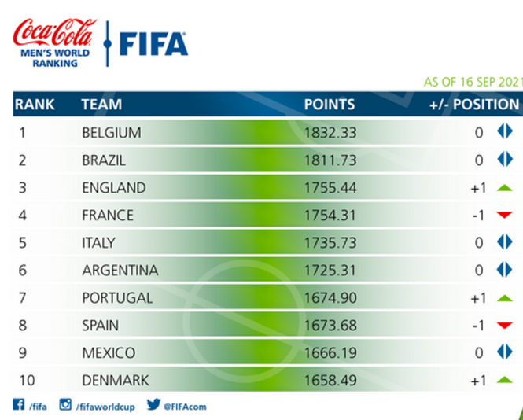Click Spain's red down arrow
Screen dimensions: 523x420
(504, 326)
